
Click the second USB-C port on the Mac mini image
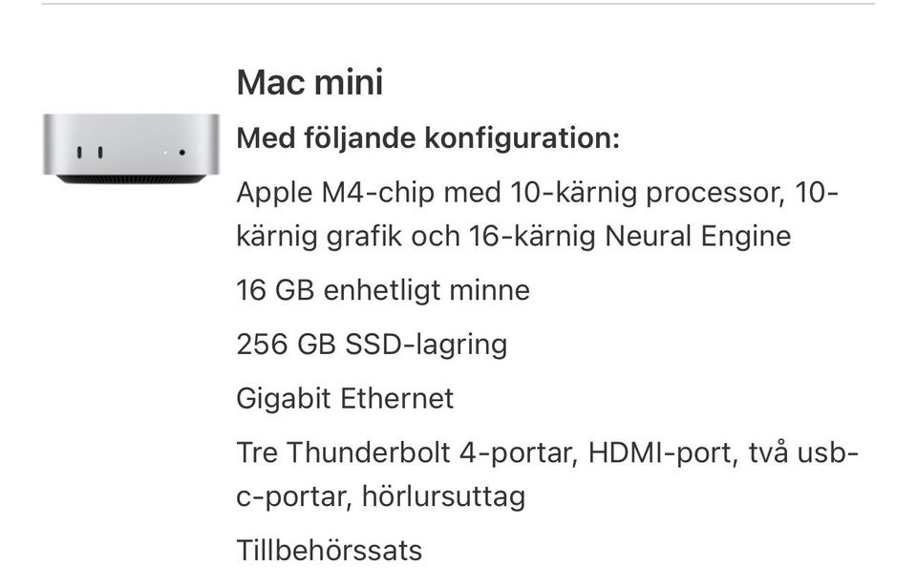click(100, 153)
